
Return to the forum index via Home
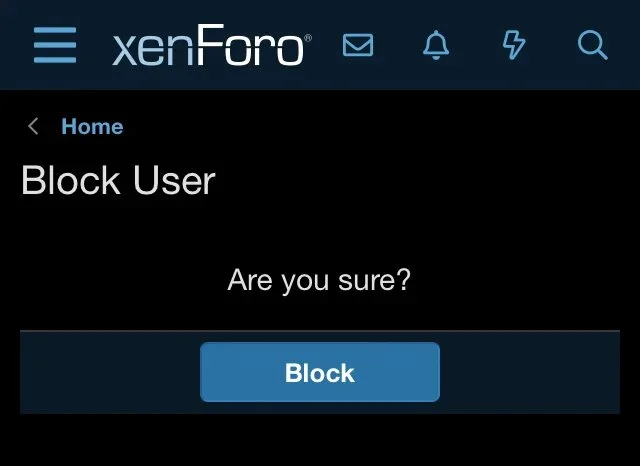tap(92, 126)
